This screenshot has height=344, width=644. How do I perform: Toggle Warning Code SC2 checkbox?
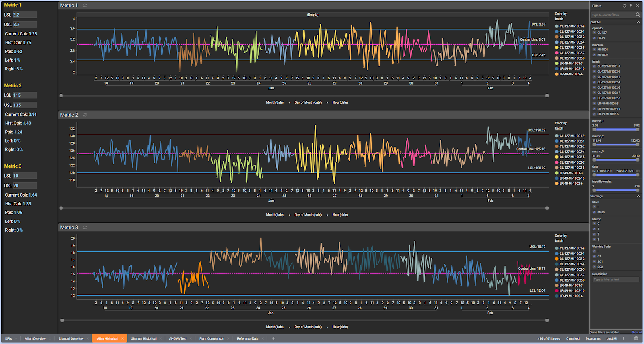click(x=594, y=267)
